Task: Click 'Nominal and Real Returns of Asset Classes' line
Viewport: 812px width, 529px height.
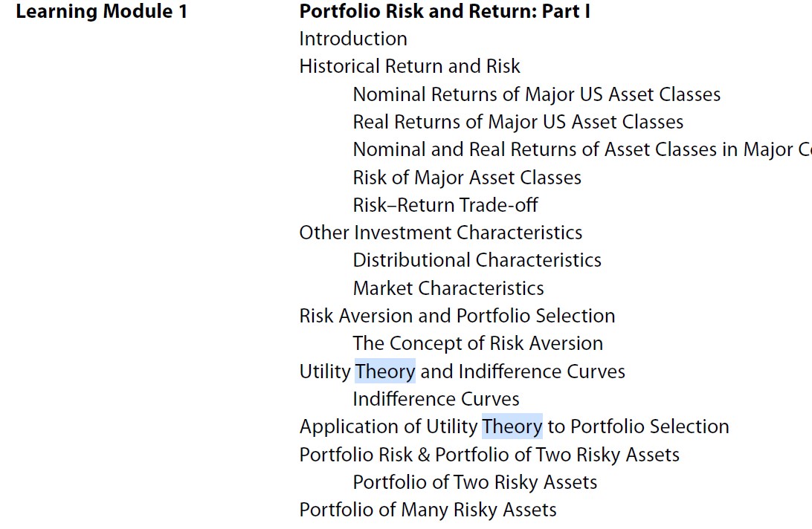Action: click(x=581, y=150)
